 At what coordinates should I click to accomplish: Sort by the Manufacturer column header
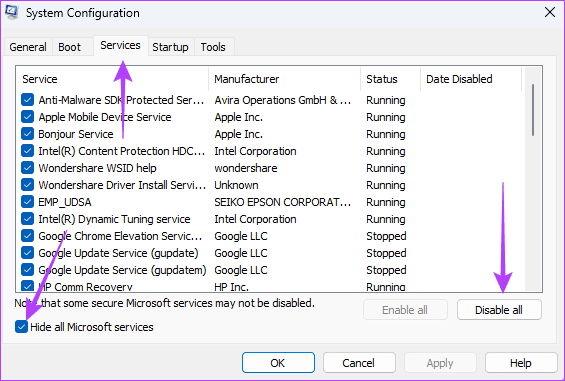coord(284,79)
